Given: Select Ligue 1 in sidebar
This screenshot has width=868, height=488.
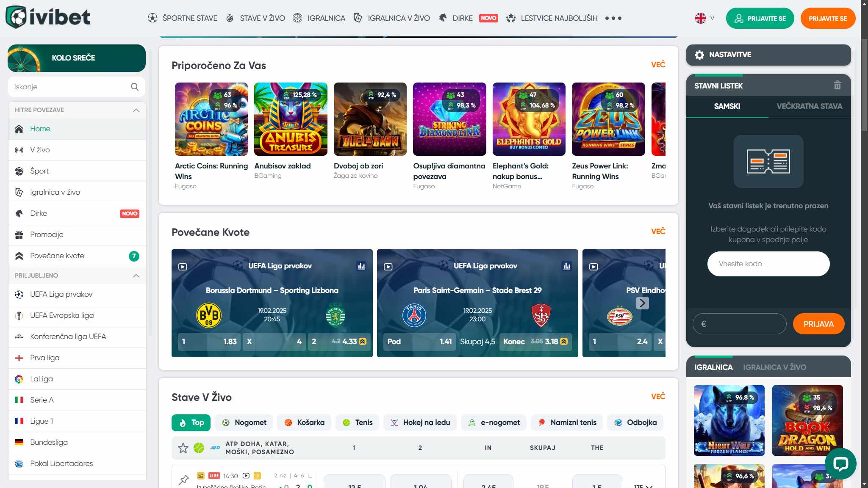Looking at the screenshot, I should point(77,422).
